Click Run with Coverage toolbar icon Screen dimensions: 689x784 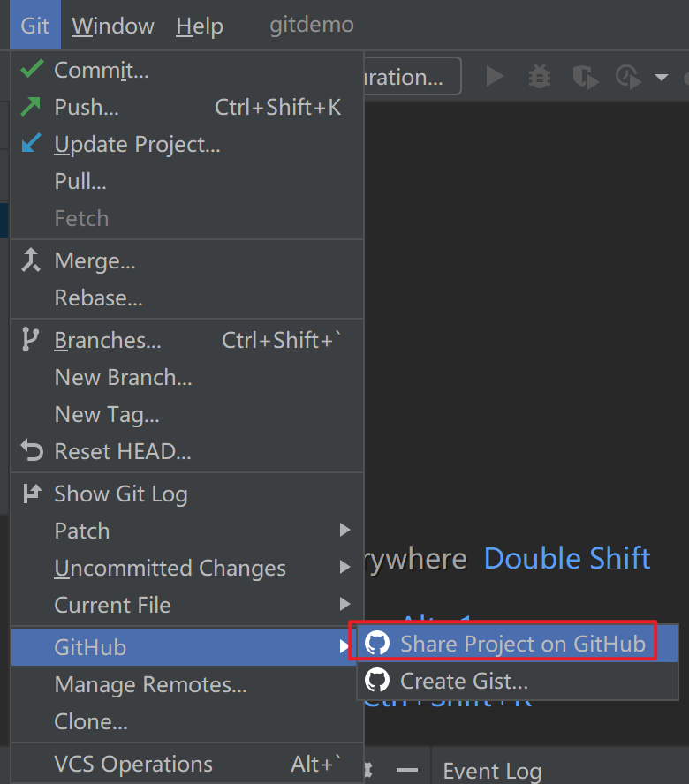click(585, 77)
